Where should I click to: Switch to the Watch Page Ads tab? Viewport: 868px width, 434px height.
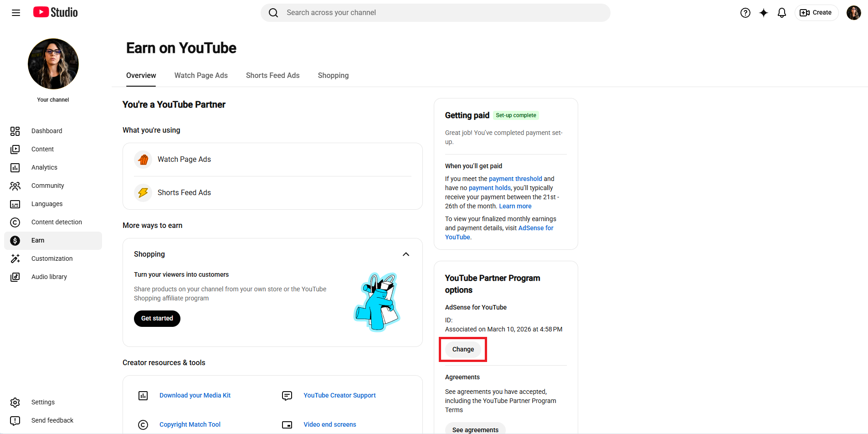tap(201, 76)
